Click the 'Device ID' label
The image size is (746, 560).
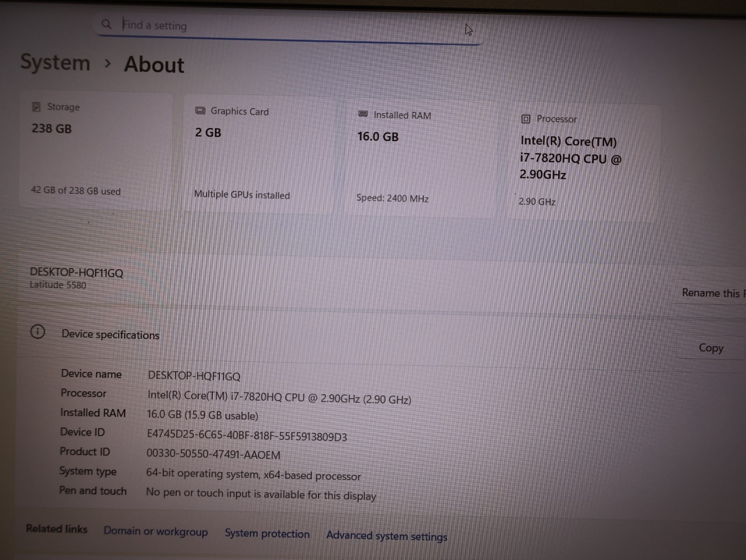pos(83,432)
